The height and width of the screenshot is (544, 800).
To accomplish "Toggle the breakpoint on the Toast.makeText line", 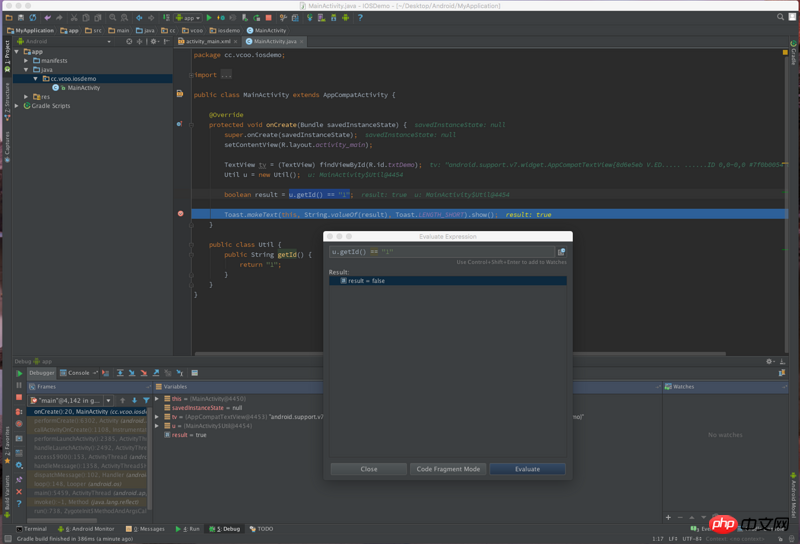I will pyautogui.click(x=180, y=214).
